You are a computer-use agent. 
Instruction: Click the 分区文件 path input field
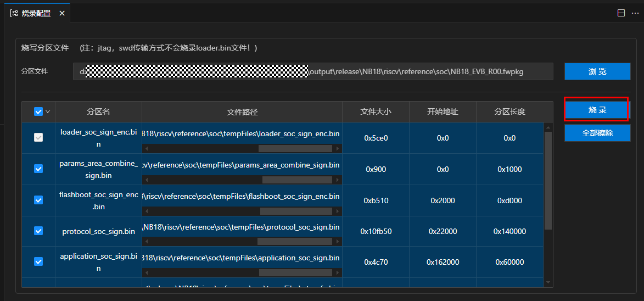(313, 71)
